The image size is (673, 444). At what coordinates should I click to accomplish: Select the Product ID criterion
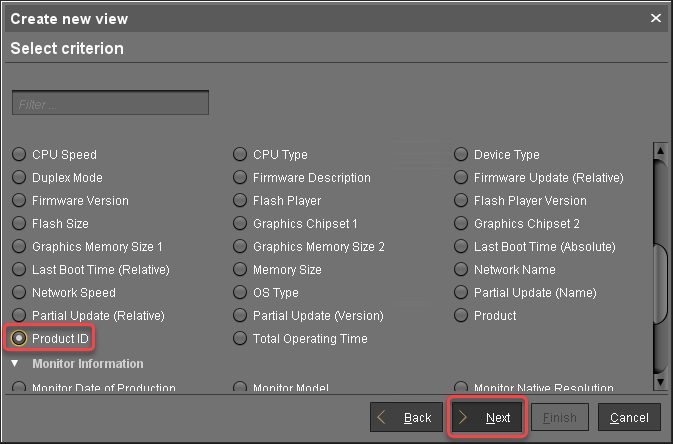click(19, 339)
